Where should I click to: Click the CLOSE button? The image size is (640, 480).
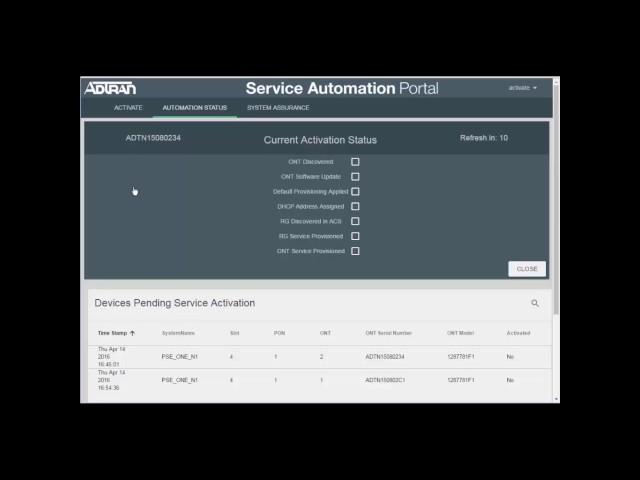(527, 269)
